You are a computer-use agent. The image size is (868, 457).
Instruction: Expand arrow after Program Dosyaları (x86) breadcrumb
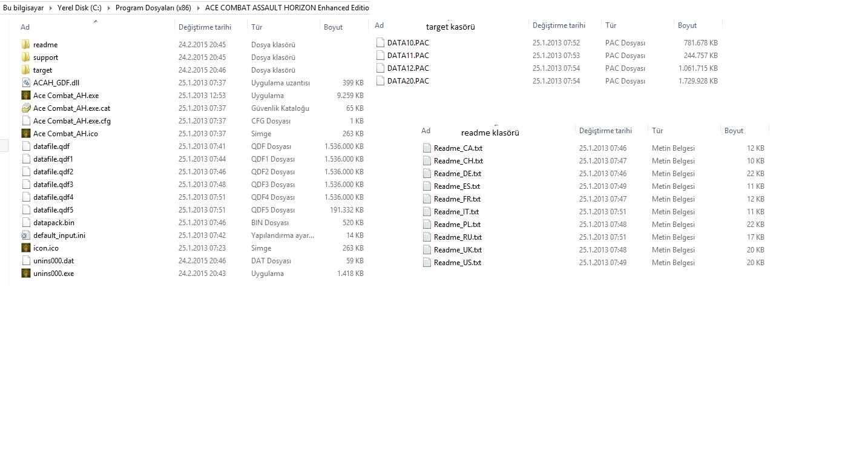tap(199, 8)
